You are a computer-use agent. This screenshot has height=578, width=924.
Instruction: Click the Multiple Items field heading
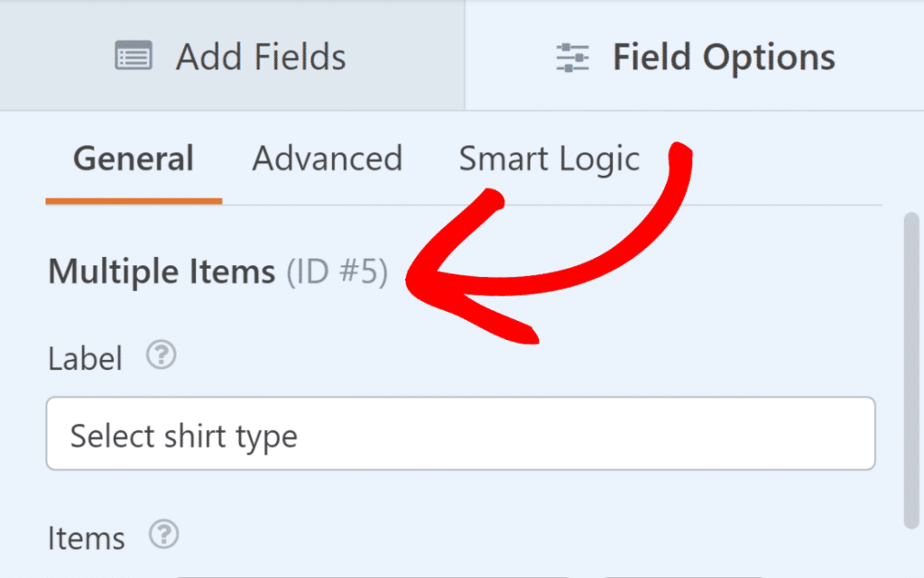coord(161,271)
